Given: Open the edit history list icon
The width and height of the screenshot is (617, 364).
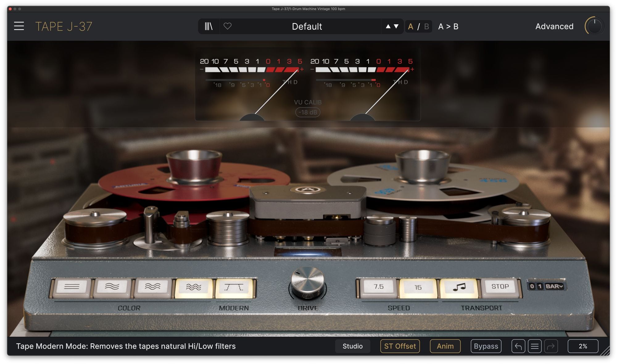Looking at the screenshot, I should (535, 346).
